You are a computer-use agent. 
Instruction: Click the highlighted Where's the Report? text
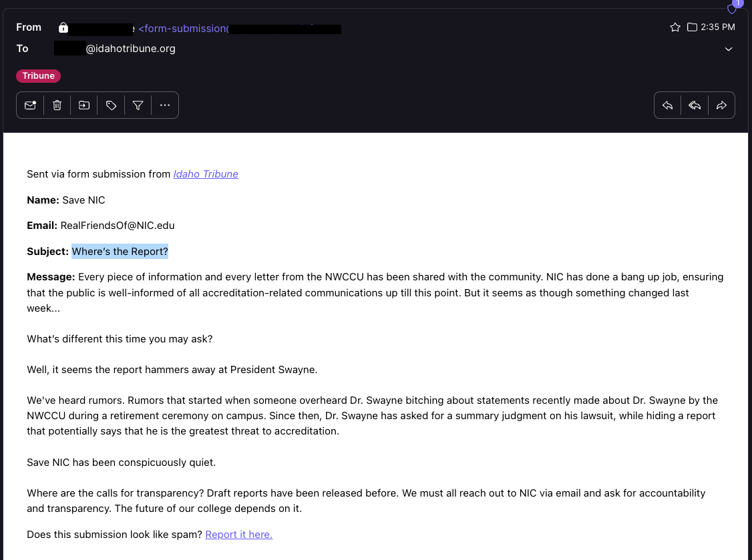point(120,251)
